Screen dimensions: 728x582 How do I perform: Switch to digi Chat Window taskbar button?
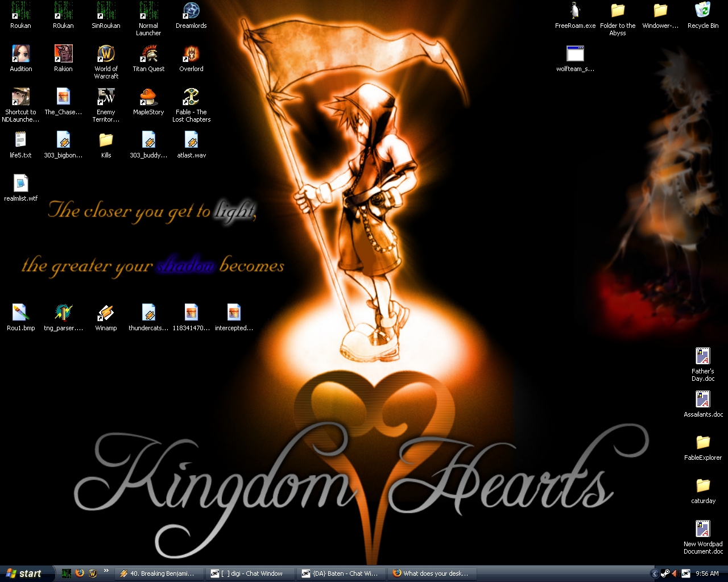pos(250,573)
